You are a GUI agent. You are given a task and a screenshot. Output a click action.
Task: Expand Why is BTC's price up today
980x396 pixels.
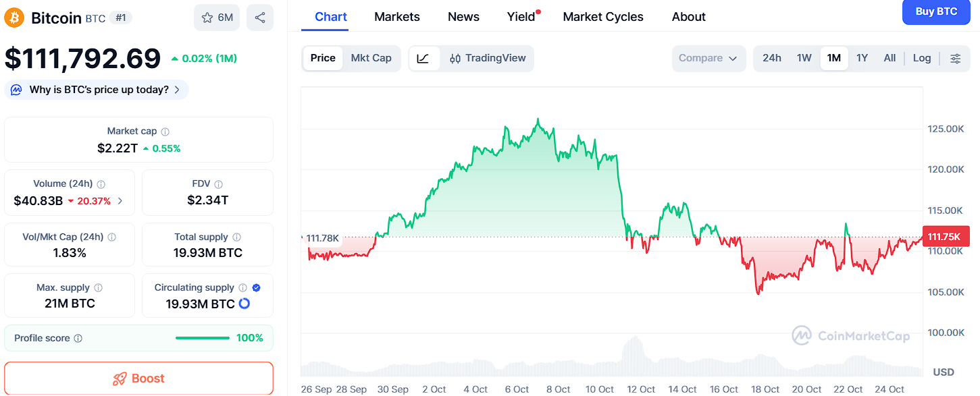point(97,90)
